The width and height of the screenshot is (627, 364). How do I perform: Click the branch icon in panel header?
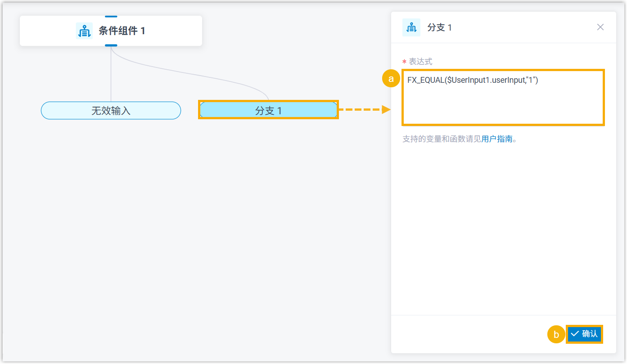tap(411, 27)
